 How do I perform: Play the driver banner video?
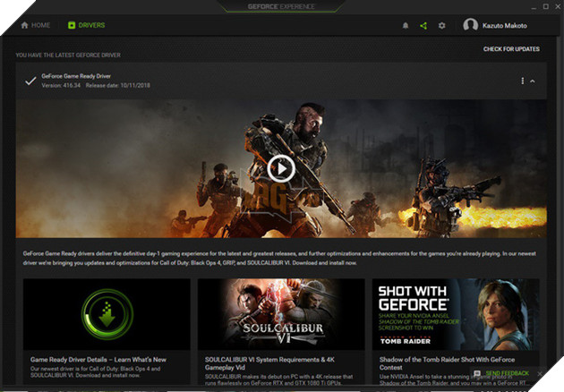tap(281, 167)
